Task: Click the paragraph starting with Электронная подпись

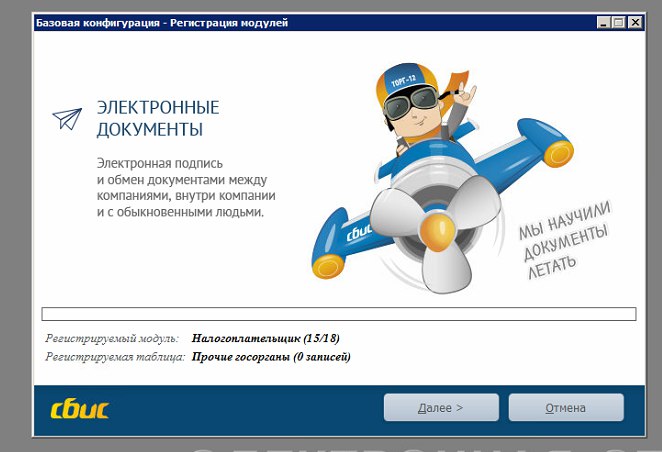Action: tap(186, 187)
